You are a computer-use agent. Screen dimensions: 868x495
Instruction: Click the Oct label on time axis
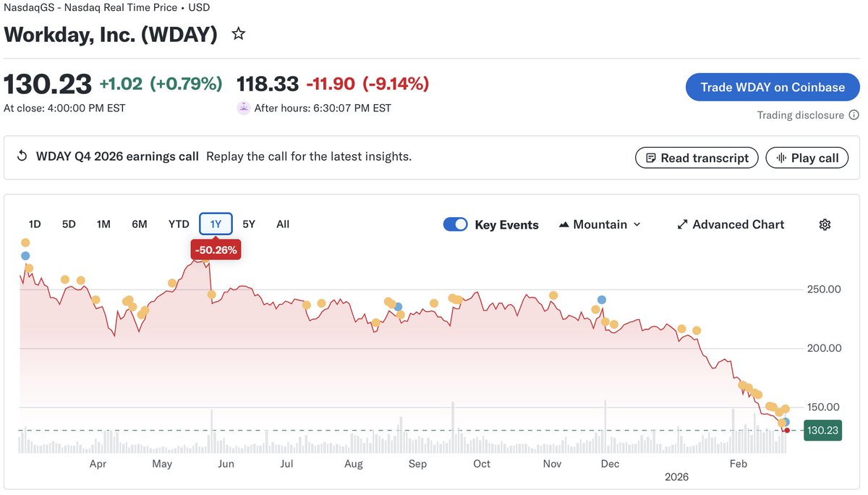point(481,464)
